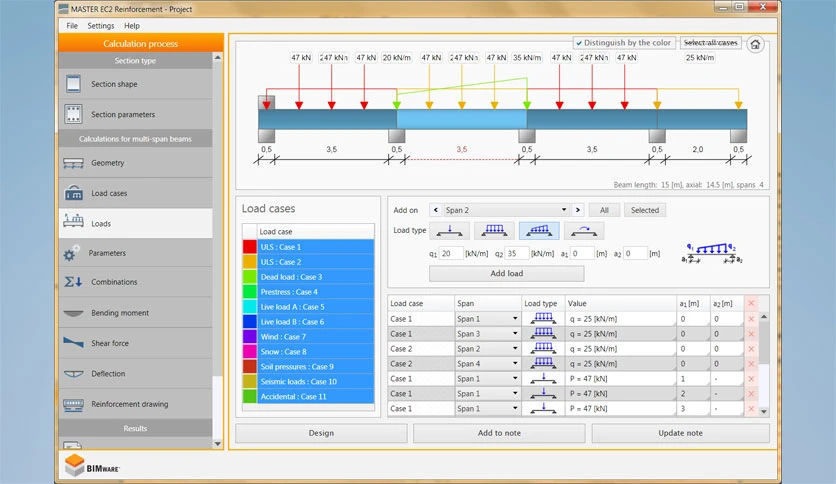Click the a2 distance input field
Image resolution: width=836 pixels, height=484 pixels.
tap(636, 254)
